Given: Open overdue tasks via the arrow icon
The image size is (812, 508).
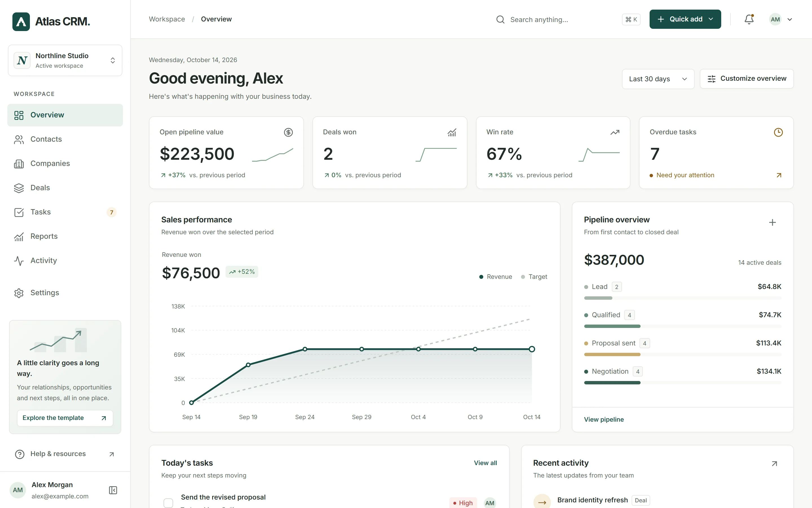Looking at the screenshot, I should pyautogui.click(x=779, y=175).
